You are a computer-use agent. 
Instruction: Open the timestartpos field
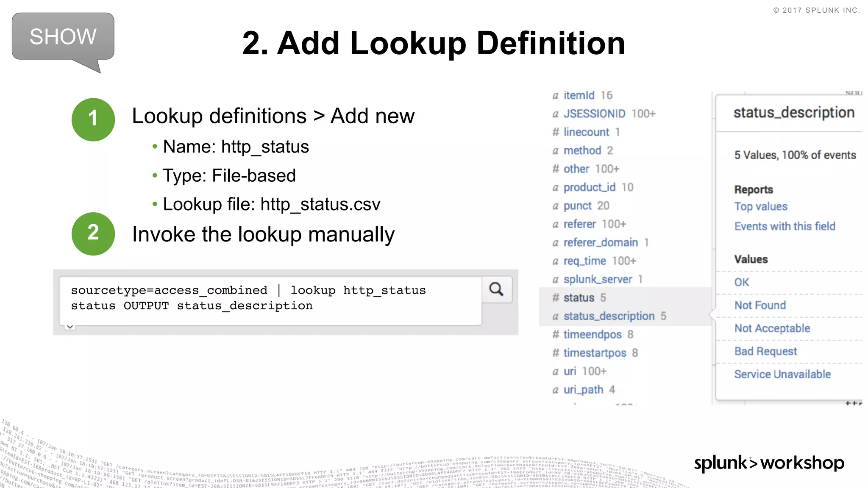pos(595,353)
